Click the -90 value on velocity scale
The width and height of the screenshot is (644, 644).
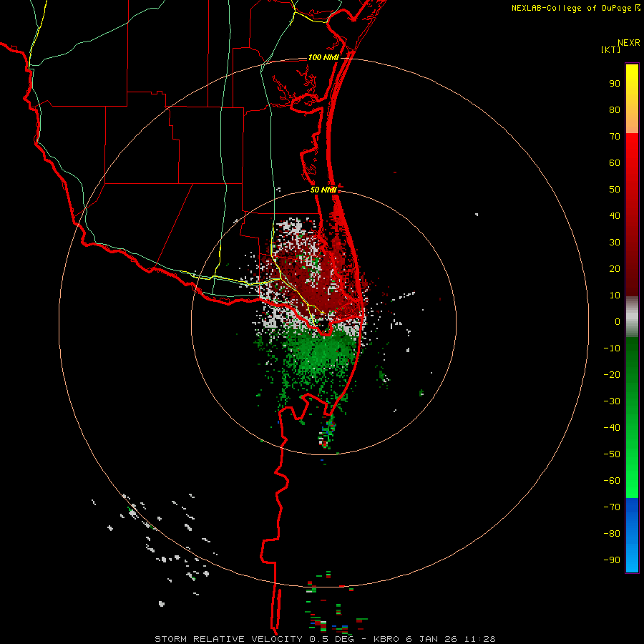(x=612, y=560)
